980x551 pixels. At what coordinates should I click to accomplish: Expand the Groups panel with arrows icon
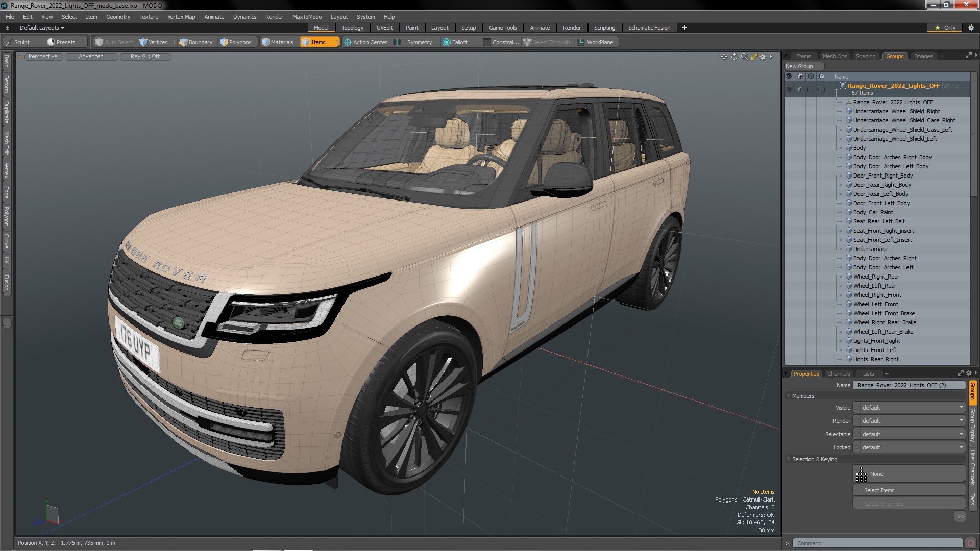[x=968, y=56]
